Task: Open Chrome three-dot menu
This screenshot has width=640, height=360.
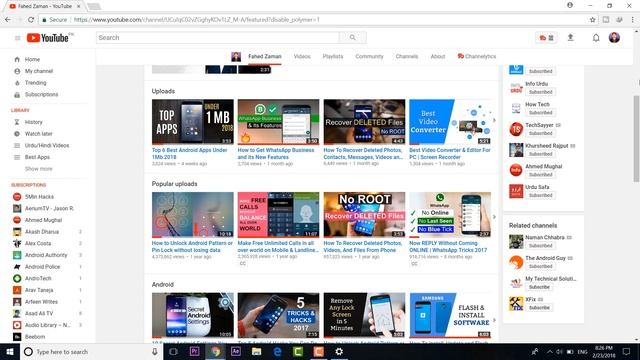Action: [633, 20]
